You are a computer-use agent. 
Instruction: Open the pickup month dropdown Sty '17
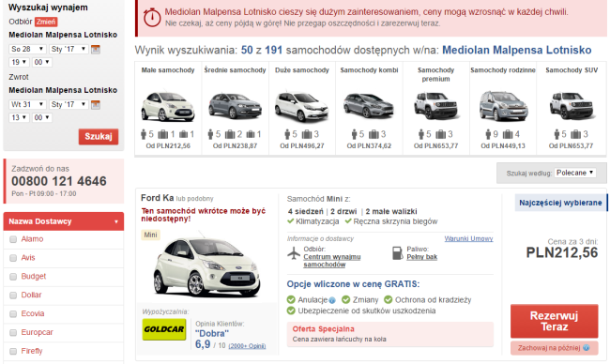pyautogui.click(x=69, y=49)
